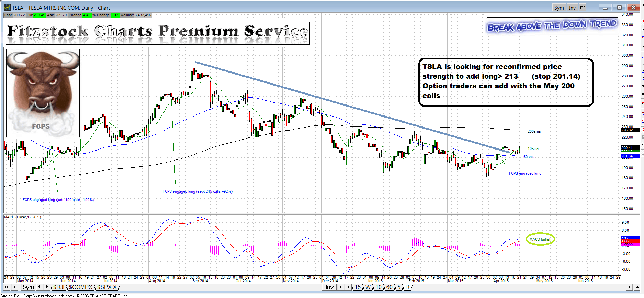
Task: Click the Apr 2015 date axis label
Action: [x=501, y=281]
